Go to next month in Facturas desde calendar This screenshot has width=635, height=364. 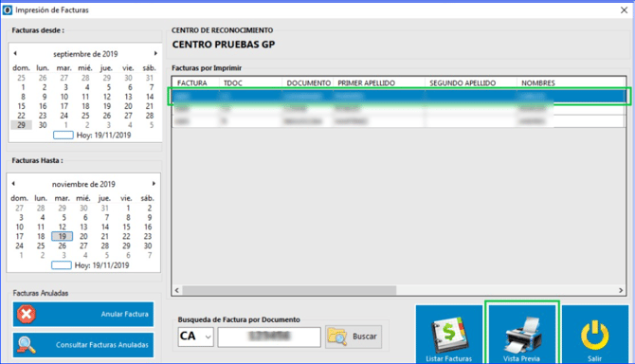(x=155, y=53)
